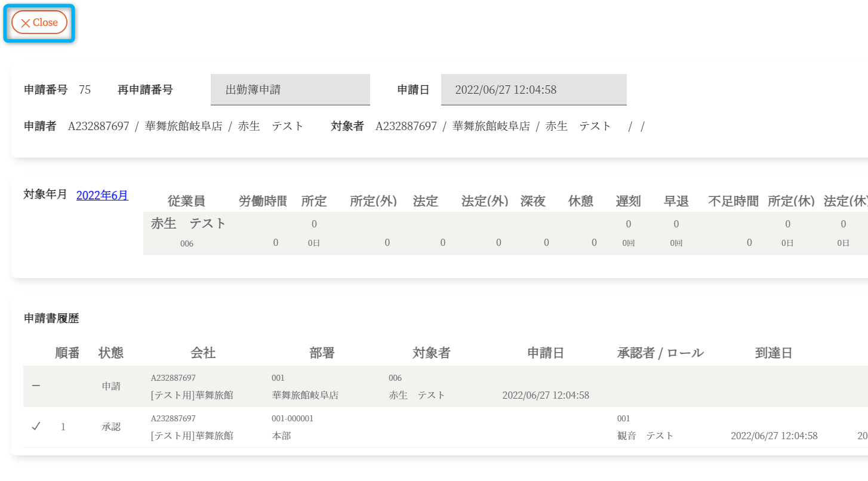Click approver name 観音 テスト
The height and width of the screenshot is (481, 868).
click(645, 436)
